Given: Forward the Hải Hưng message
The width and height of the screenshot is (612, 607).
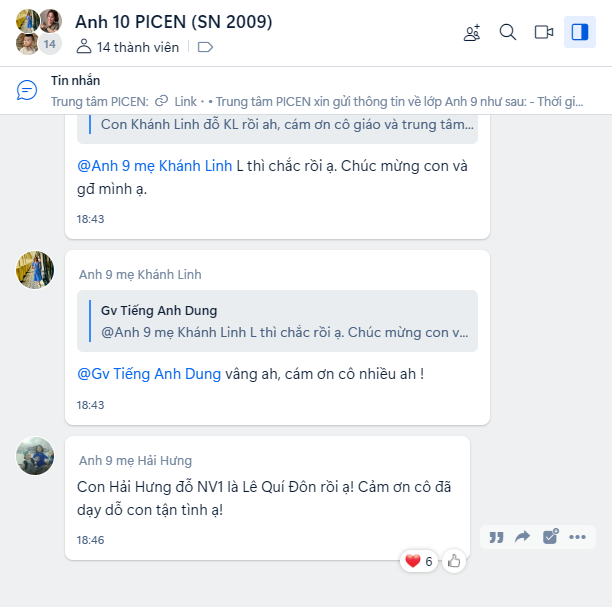Looking at the screenshot, I should (x=523, y=537).
